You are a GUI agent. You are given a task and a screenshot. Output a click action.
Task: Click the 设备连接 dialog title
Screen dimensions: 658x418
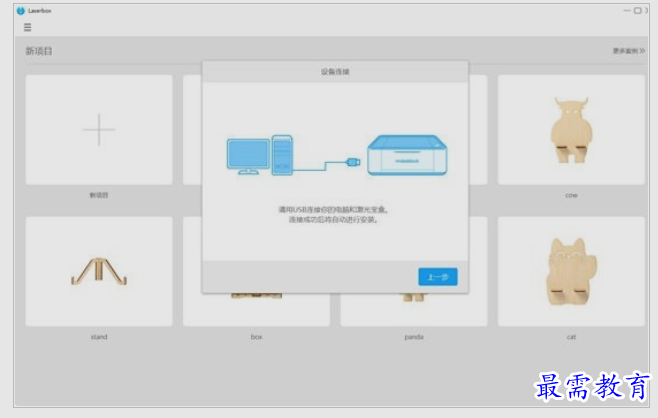pos(335,72)
